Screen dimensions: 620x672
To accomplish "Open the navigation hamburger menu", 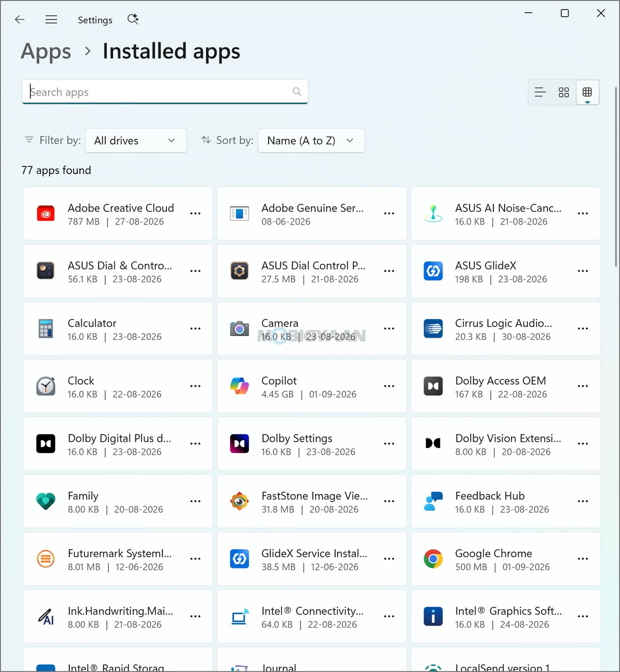I will (51, 20).
